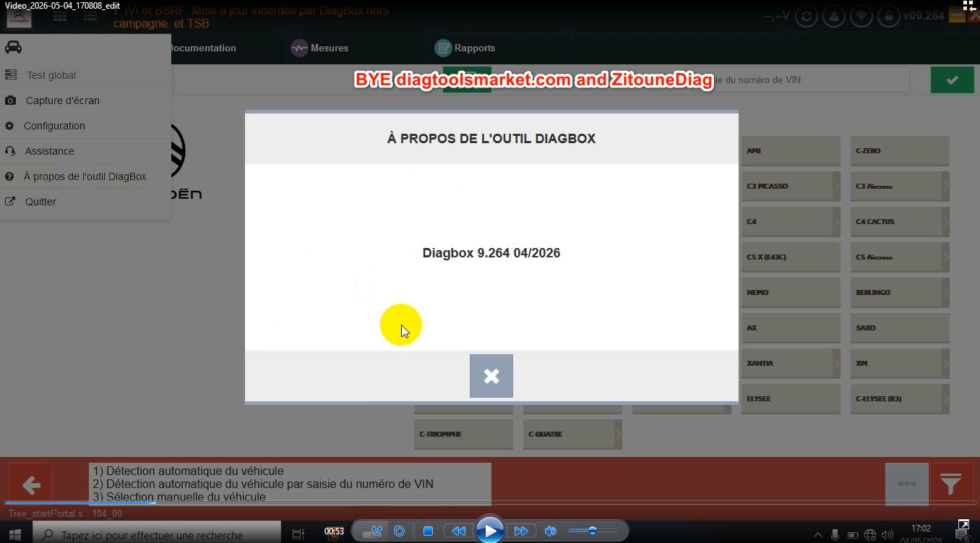The height and width of the screenshot is (543, 980).
Task: Click the camera icon beside Capture d'écran
Action: coord(10,101)
